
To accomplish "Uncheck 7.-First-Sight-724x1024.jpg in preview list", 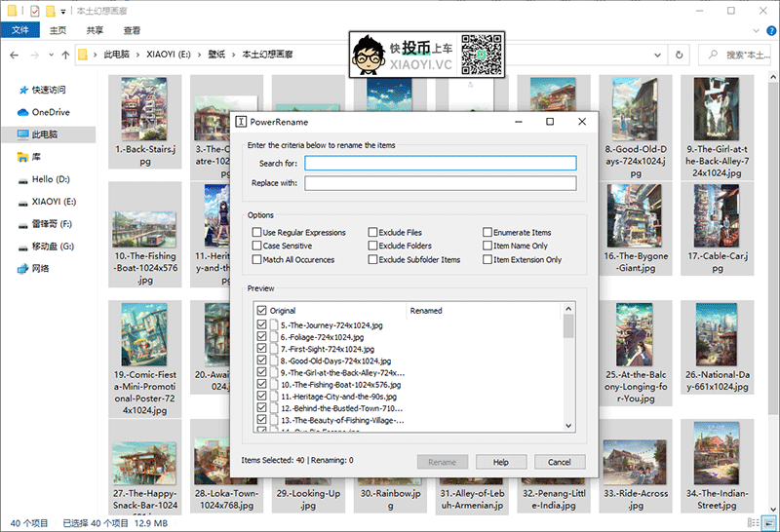I will [260, 349].
